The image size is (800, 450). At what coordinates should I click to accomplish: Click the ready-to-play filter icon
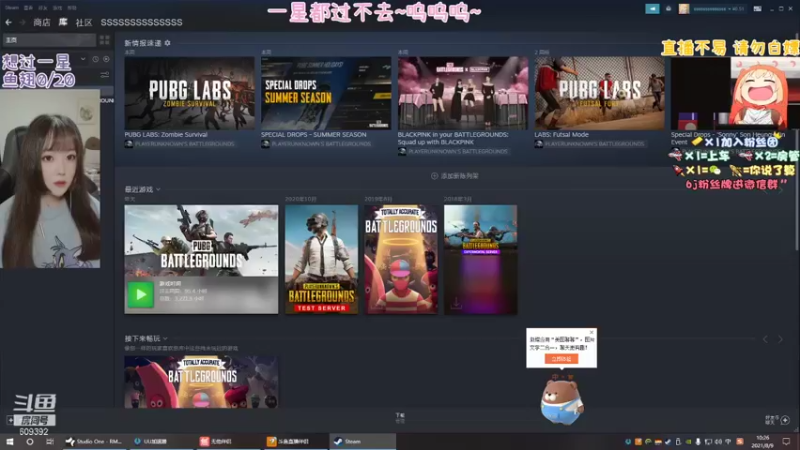pos(106,59)
